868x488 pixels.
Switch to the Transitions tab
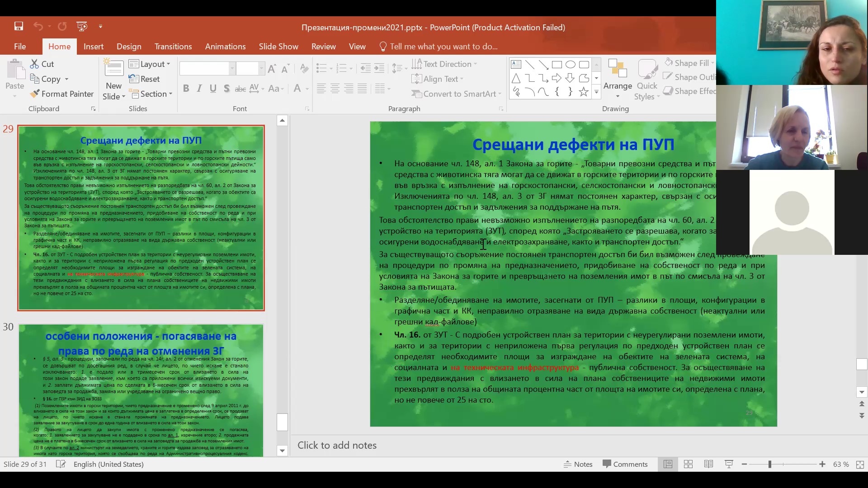point(173,47)
